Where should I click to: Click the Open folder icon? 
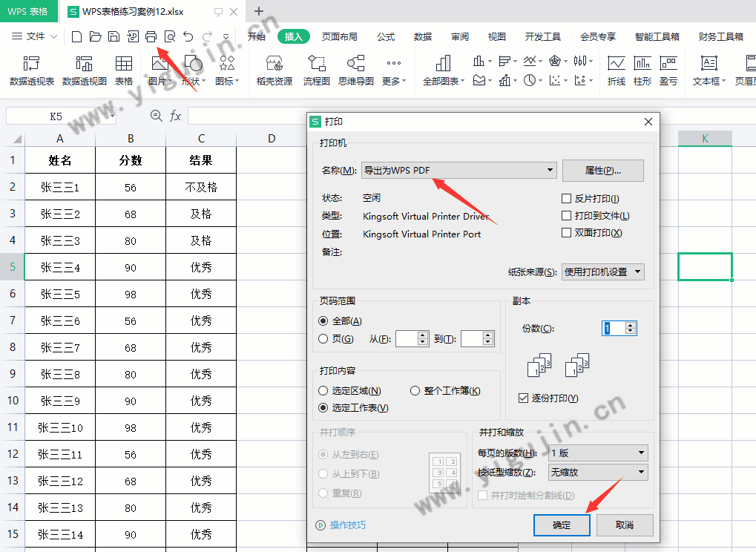pyautogui.click(x=96, y=36)
